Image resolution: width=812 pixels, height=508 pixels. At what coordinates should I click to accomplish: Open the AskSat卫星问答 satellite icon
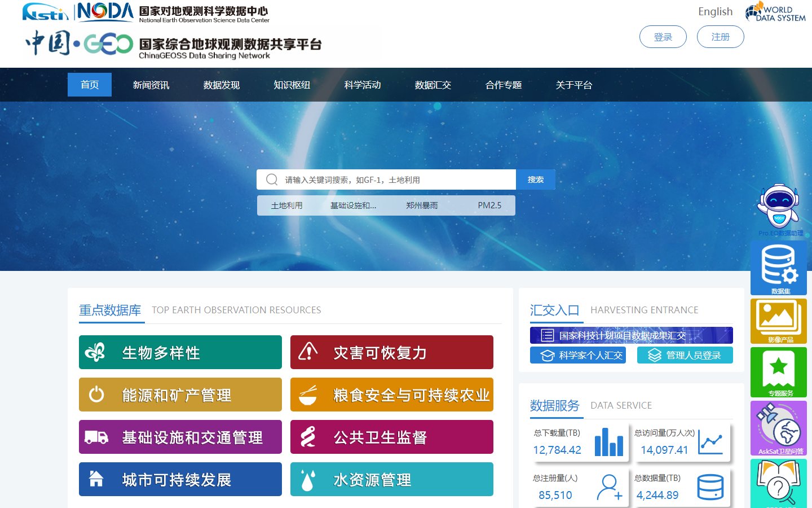click(x=779, y=428)
